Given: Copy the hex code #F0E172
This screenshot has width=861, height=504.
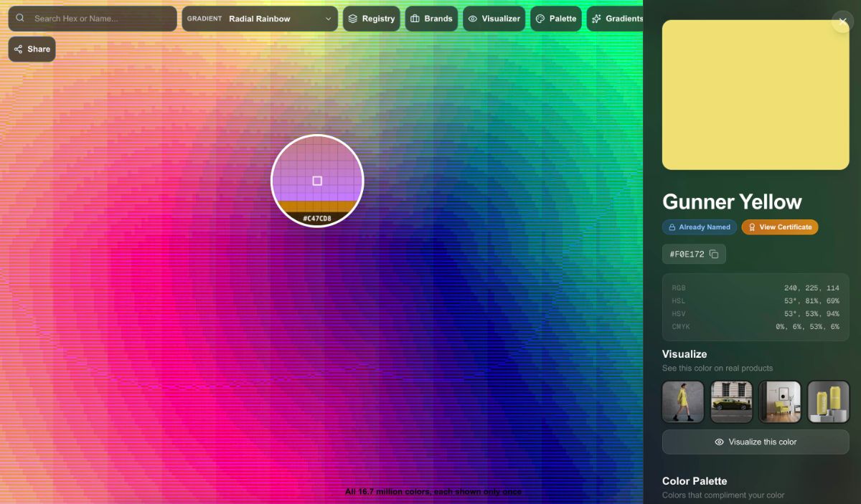Looking at the screenshot, I should tap(713, 254).
